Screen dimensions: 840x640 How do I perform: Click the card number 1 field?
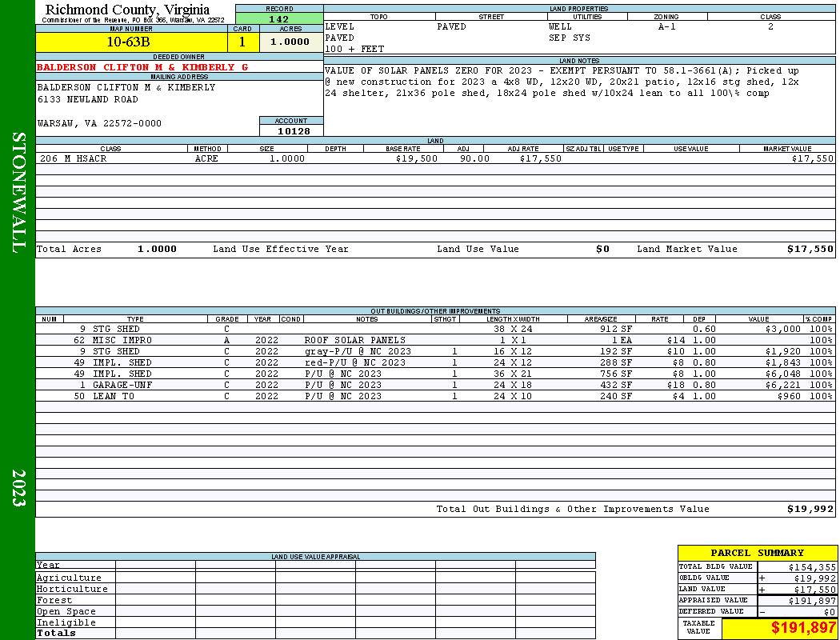click(242, 42)
